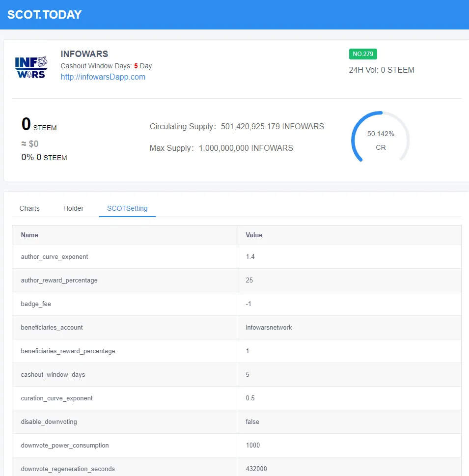Switch to the Charts tab

click(29, 208)
